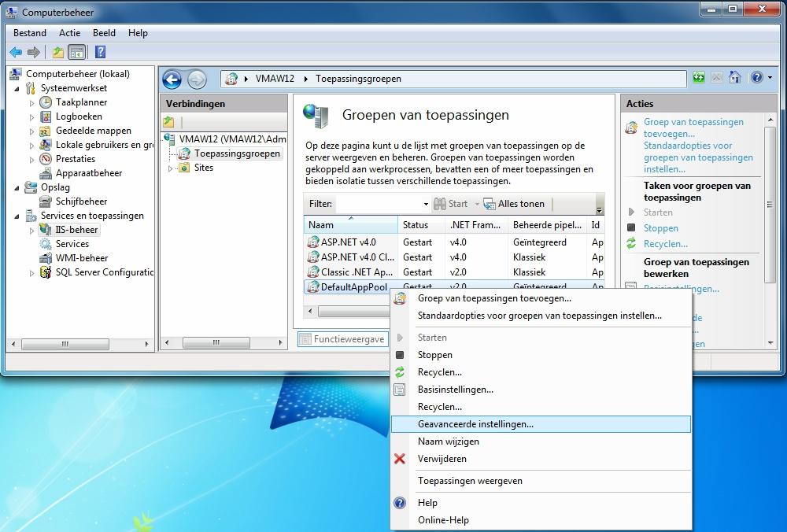Choose Toepassingen weergeven in context menu
The width and height of the screenshot is (787, 532).
(541, 481)
